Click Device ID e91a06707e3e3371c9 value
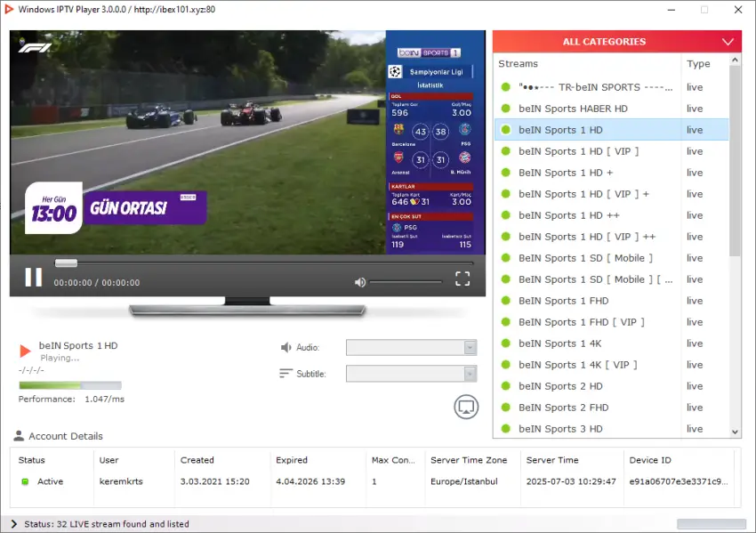756x533 pixels. [679, 481]
